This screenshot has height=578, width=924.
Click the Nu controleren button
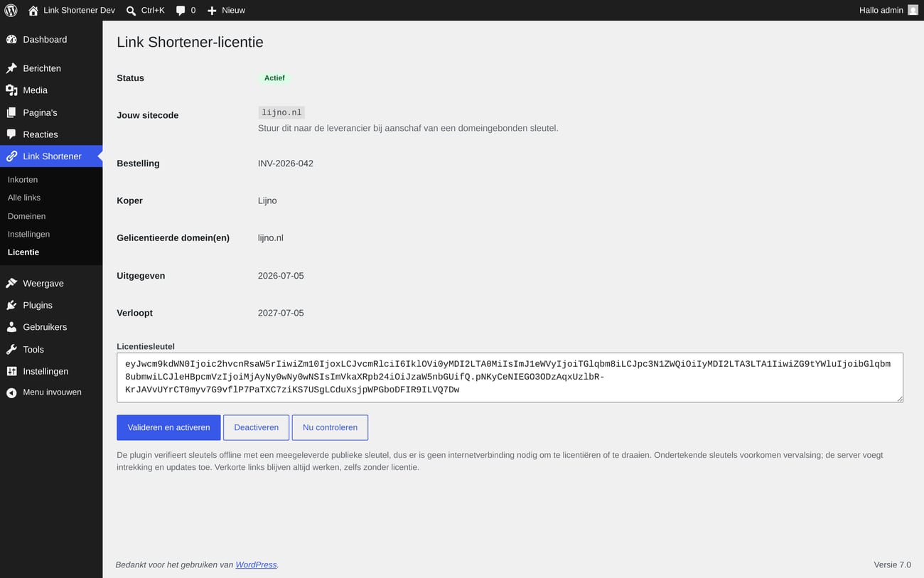330,427
